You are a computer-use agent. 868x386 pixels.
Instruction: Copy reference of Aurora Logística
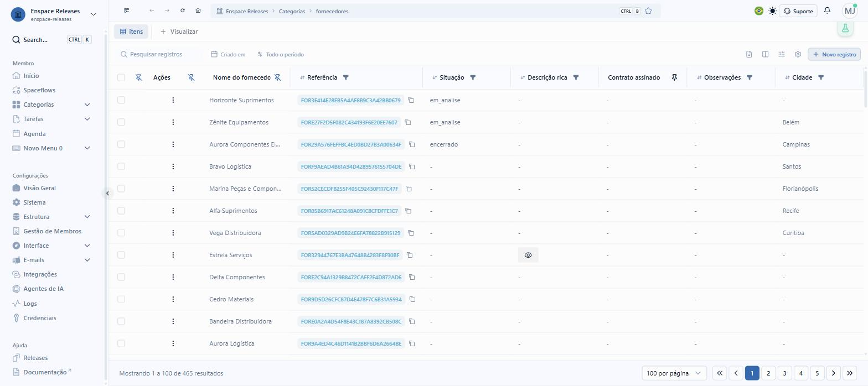[x=412, y=343]
